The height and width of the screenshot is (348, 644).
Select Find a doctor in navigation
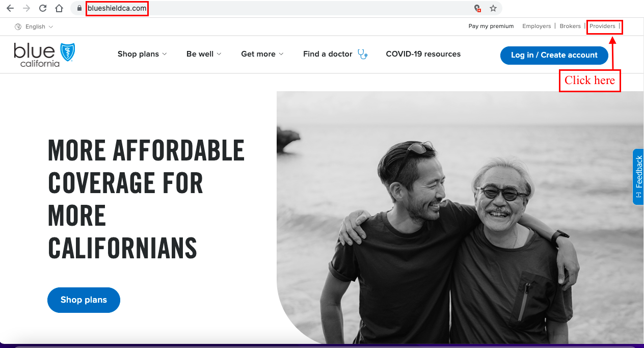tap(328, 54)
